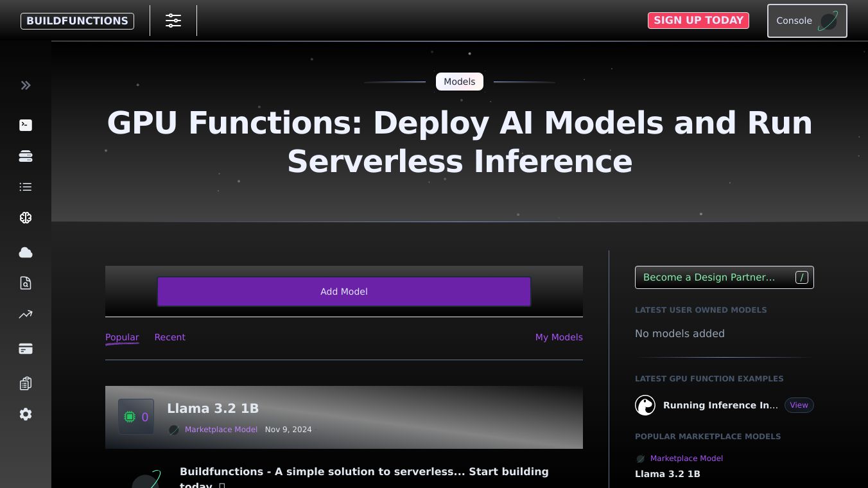Open the Running Inference example link
The width and height of the screenshot is (868, 488).
(x=720, y=405)
